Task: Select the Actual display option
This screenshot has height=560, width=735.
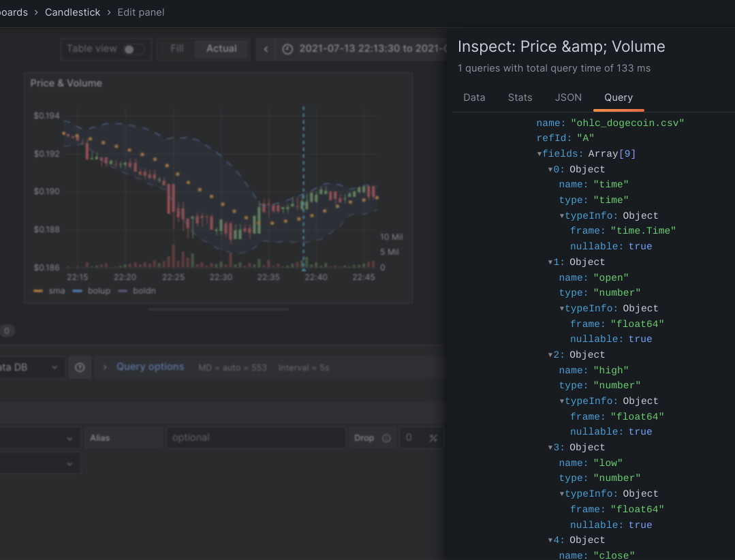Action: point(221,49)
